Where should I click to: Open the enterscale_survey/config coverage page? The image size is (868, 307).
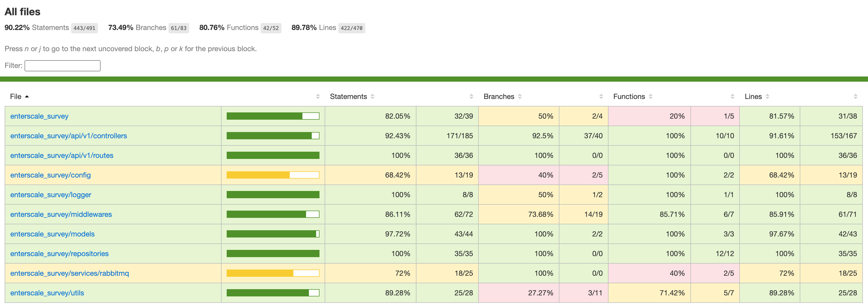[50, 175]
